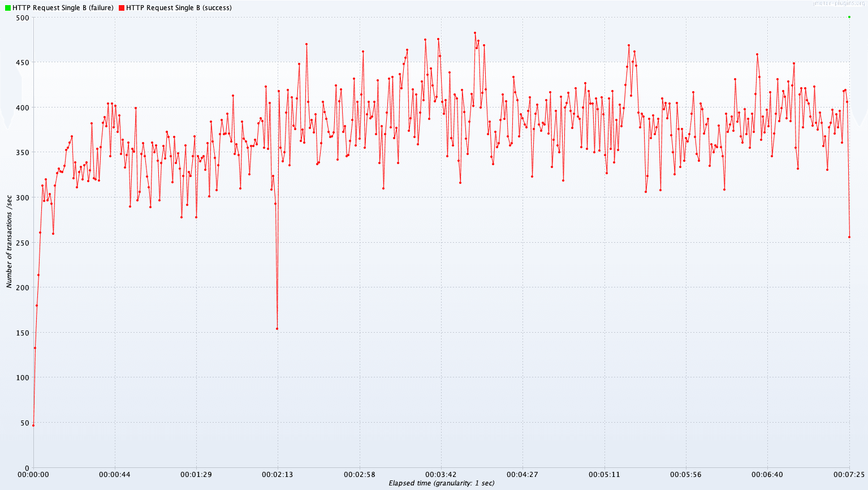Click the 450 value on y-axis
This screenshot has width=868, height=490.
pos(23,63)
